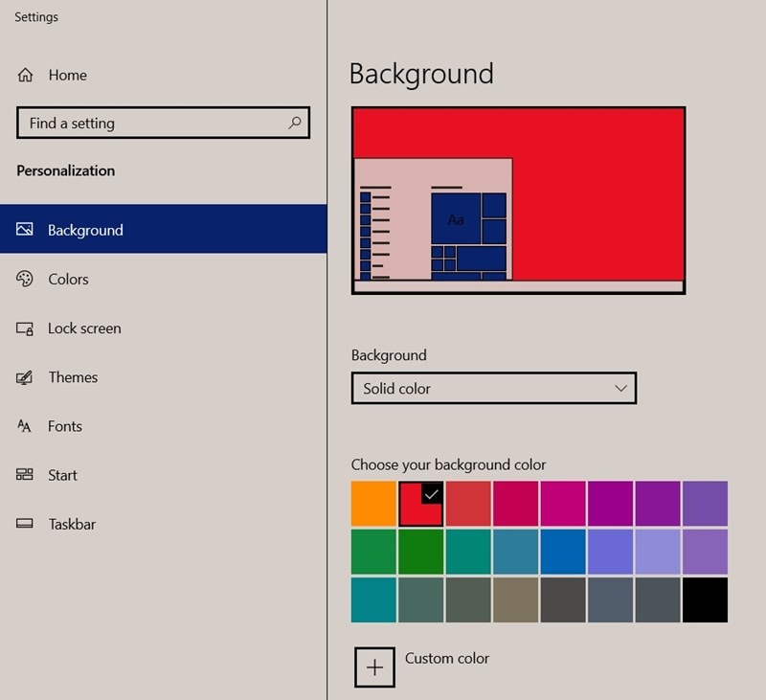Click the Home house icon

point(26,75)
